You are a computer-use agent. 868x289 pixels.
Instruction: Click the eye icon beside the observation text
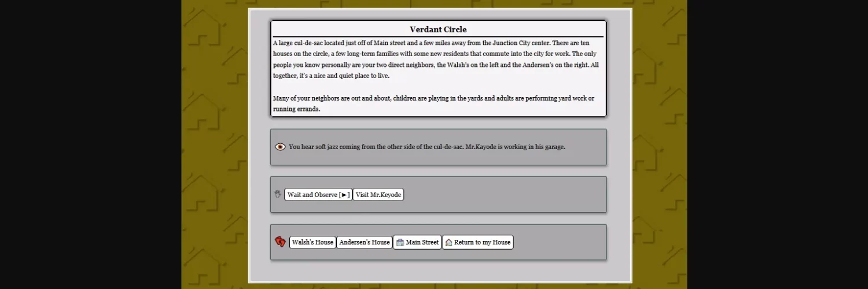pyautogui.click(x=280, y=147)
